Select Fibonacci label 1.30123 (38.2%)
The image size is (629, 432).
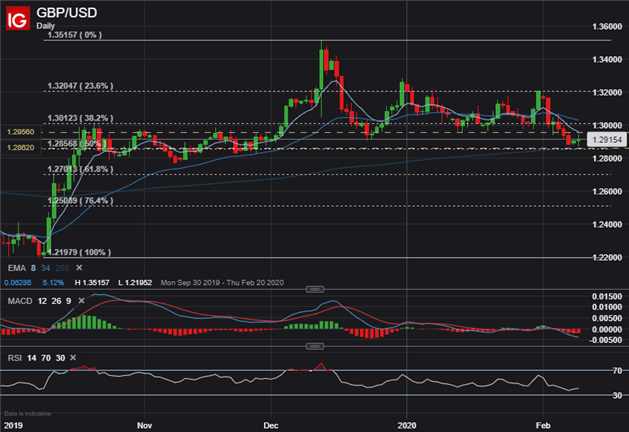[x=80, y=118]
